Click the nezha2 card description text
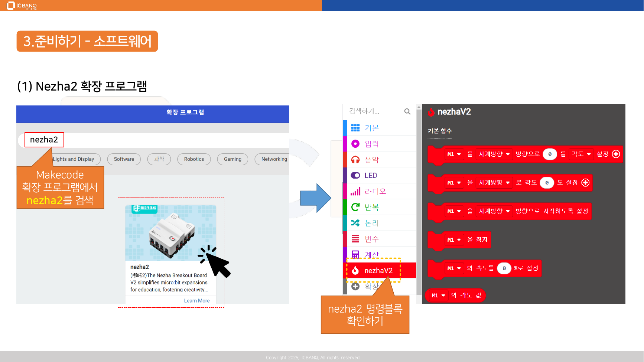Image resolution: width=644 pixels, height=362 pixels. (x=169, y=283)
